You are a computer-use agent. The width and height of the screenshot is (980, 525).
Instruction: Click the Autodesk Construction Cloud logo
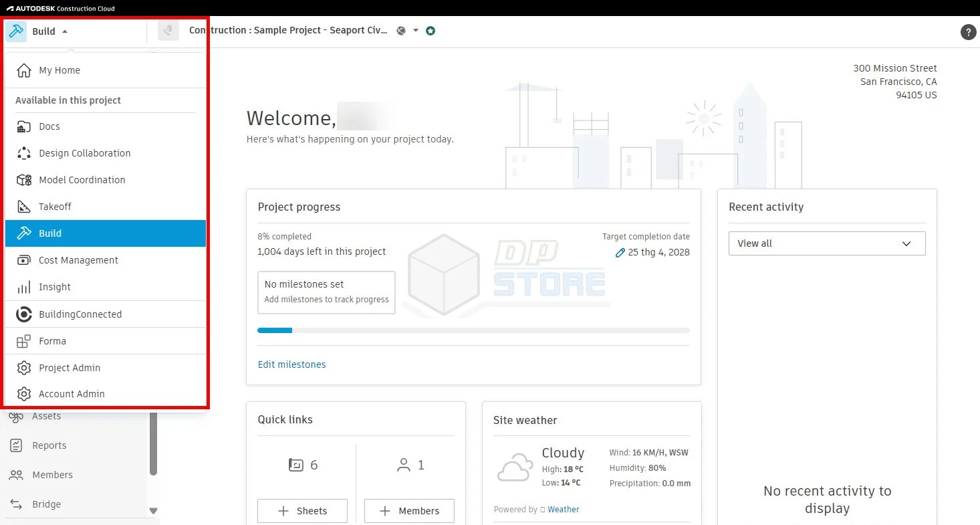61,9
